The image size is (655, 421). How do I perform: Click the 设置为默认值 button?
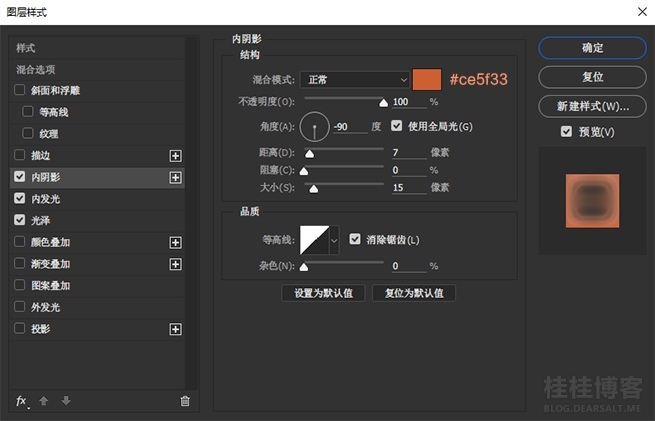click(x=323, y=293)
